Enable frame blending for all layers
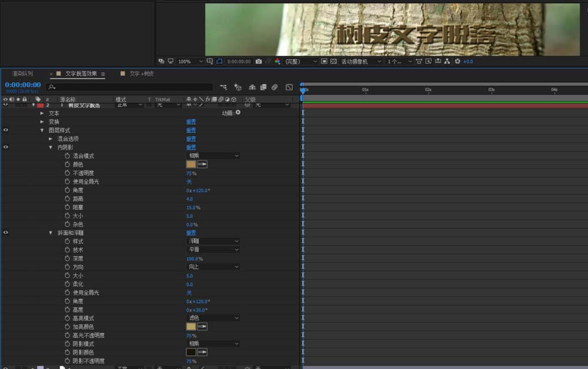 (263, 88)
